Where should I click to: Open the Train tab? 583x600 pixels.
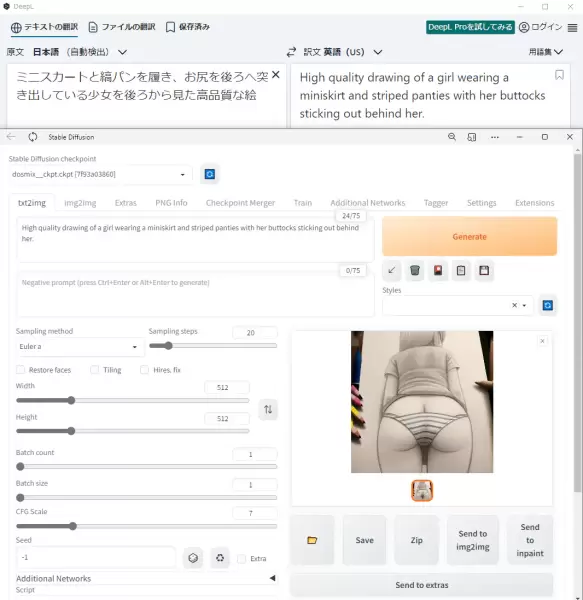[x=303, y=203]
